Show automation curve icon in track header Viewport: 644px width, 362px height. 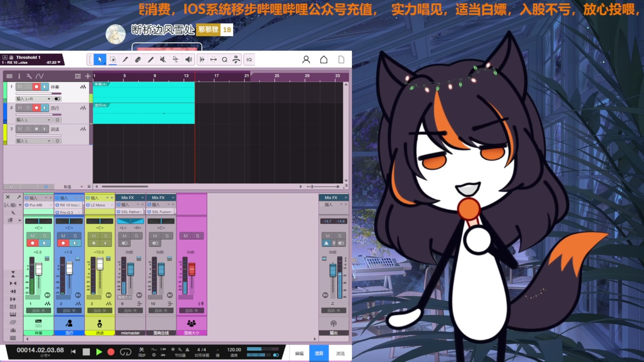[40, 76]
